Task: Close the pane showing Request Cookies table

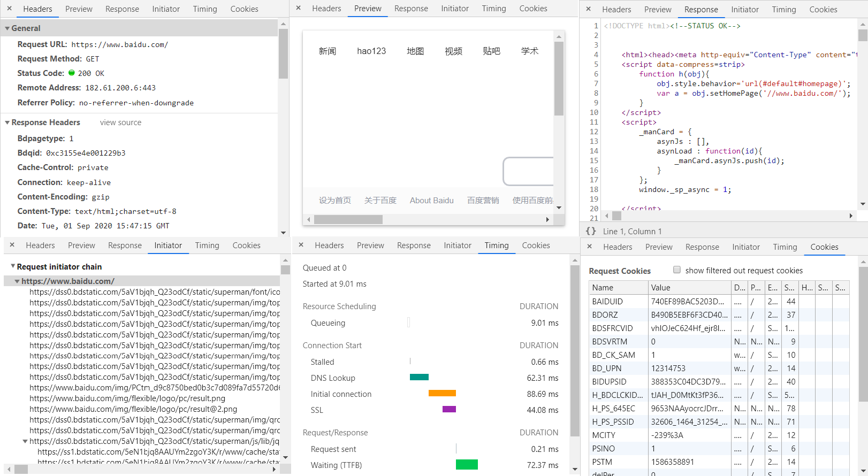Action: pyautogui.click(x=590, y=247)
